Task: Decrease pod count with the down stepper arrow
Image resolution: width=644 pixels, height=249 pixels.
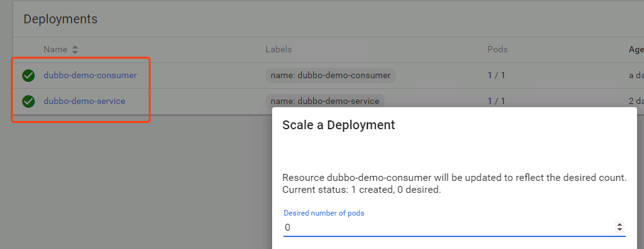Action: tap(619, 229)
